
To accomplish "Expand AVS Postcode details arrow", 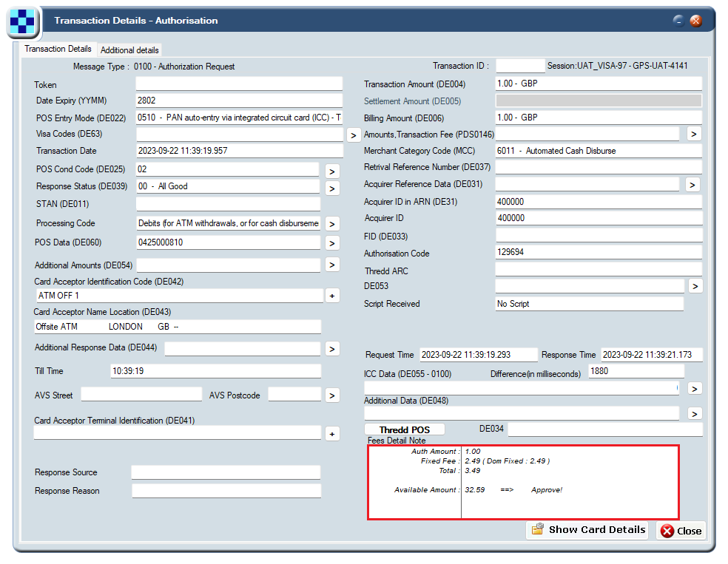I will [x=332, y=395].
